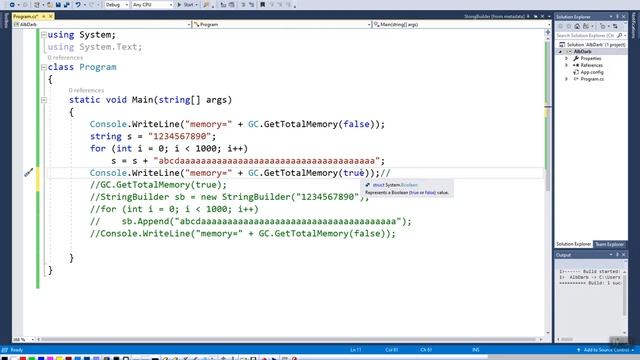Pick the green color swatch
The width and height of the screenshot is (640, 360).
coord(32,358)
